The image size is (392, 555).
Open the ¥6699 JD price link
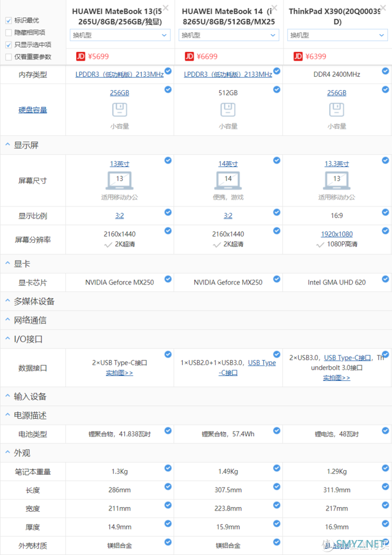click(207, 57)
